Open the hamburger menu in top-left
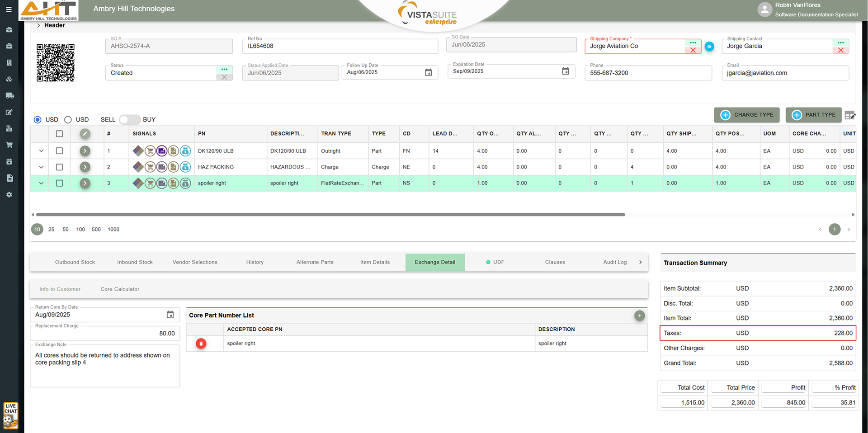The image size is (868, 433). point(9,9)
